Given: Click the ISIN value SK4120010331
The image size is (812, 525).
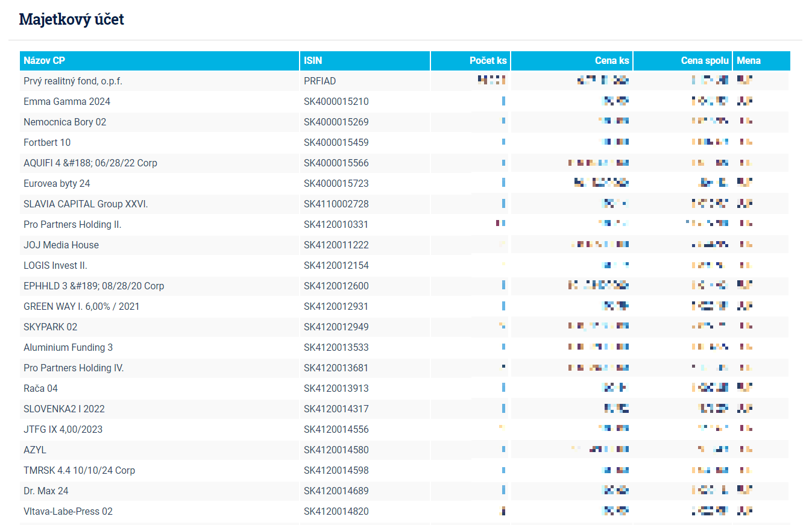Looking at the screenshot, I should tap(336, 224).
